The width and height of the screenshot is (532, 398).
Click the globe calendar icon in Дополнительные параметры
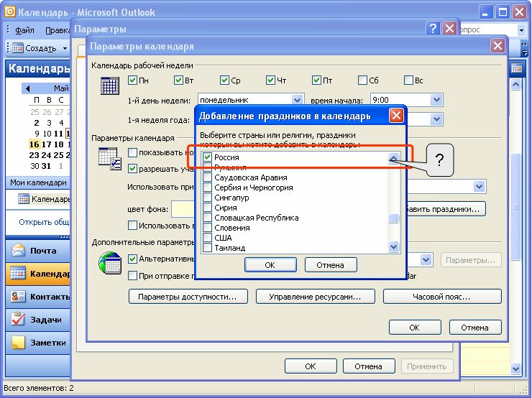coord(110,263)
